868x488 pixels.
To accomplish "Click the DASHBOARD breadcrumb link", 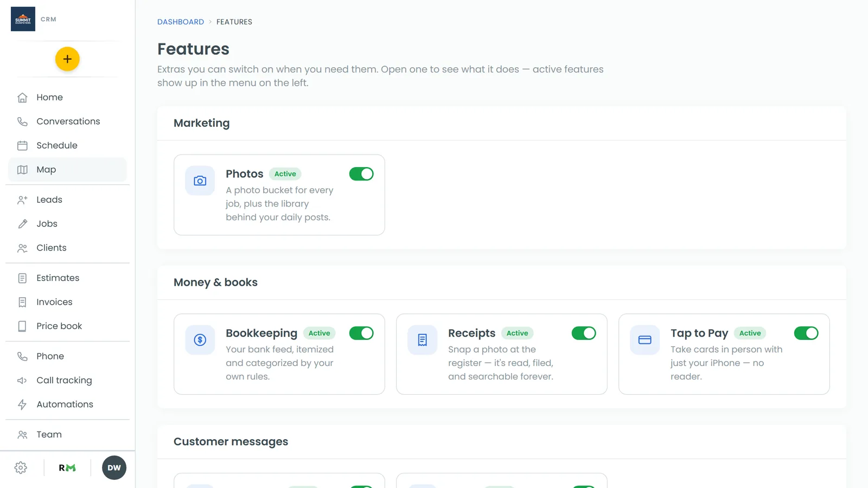I will [181, 22].
